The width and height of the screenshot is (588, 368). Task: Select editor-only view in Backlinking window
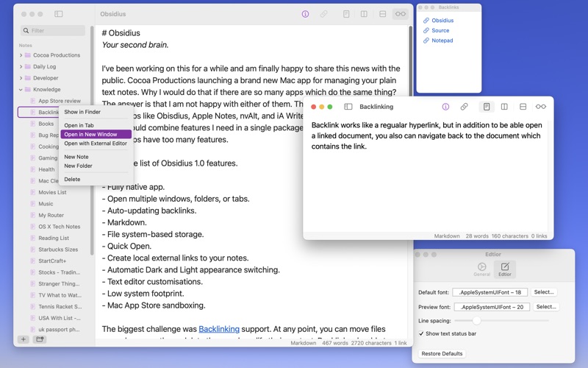(x=486, y=107)
